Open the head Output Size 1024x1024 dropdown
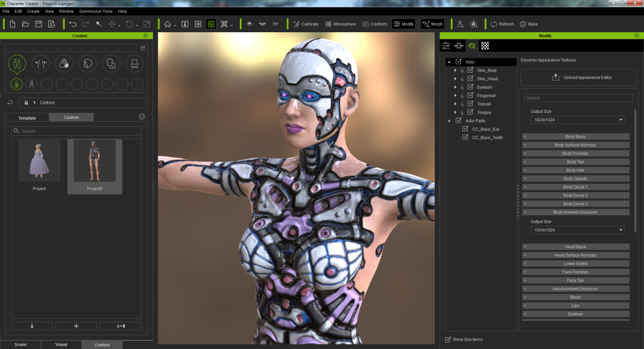This screenshot has height=349, width=644. (x=577, y=230)
